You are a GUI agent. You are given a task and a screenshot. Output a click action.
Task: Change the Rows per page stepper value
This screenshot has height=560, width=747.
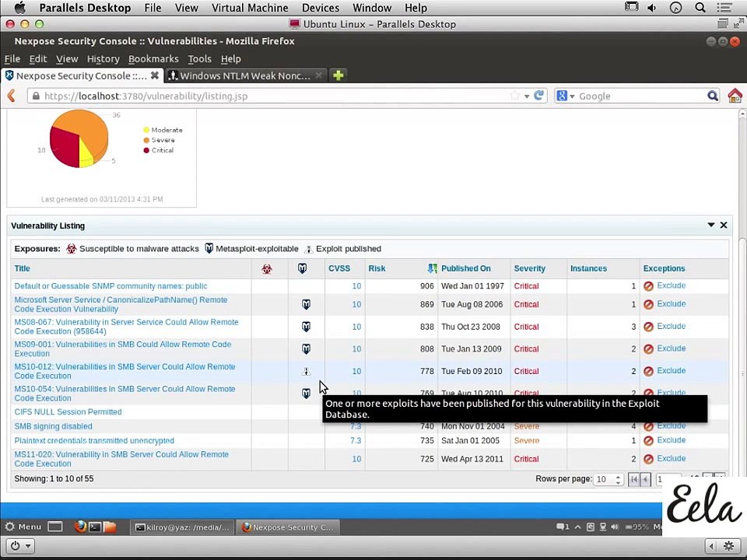tap(618, 479)
